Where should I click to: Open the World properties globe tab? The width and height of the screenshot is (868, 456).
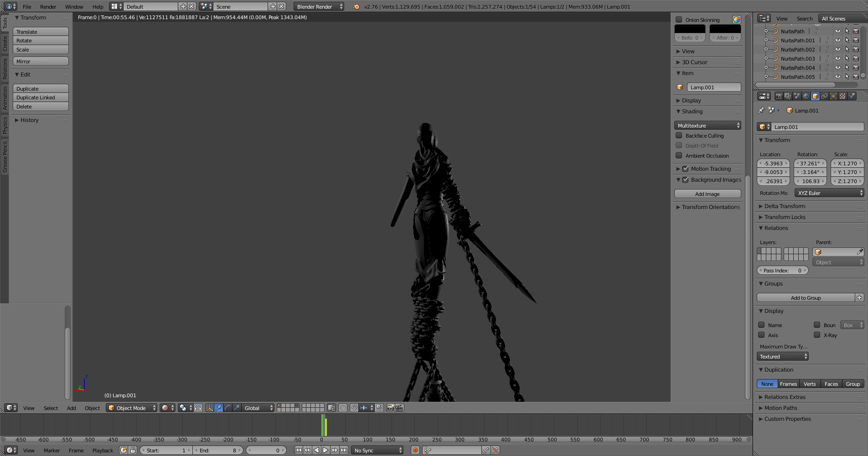[x=806, y=96]
